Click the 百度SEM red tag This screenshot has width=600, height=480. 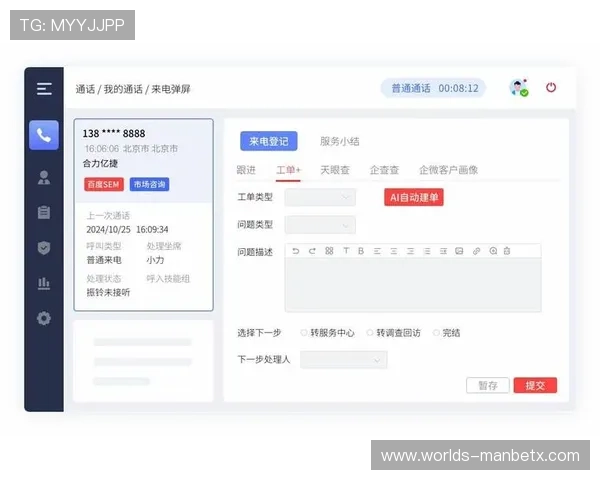click(x=104, y=184)
